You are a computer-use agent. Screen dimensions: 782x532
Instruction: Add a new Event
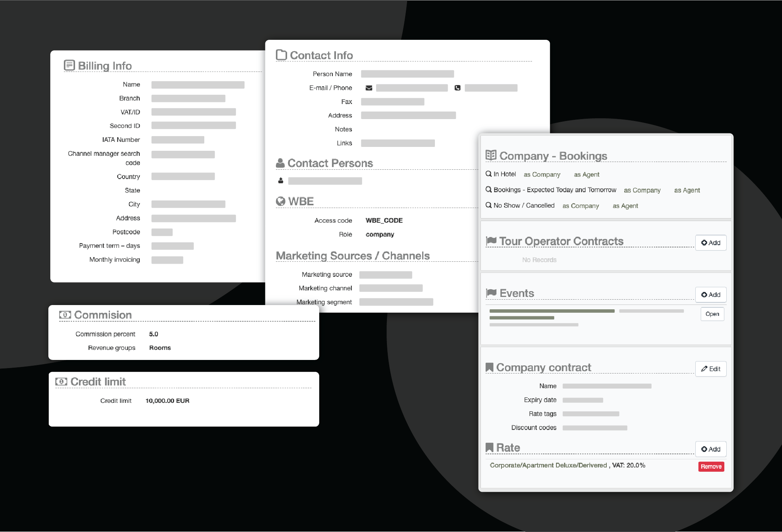(710, 295)
